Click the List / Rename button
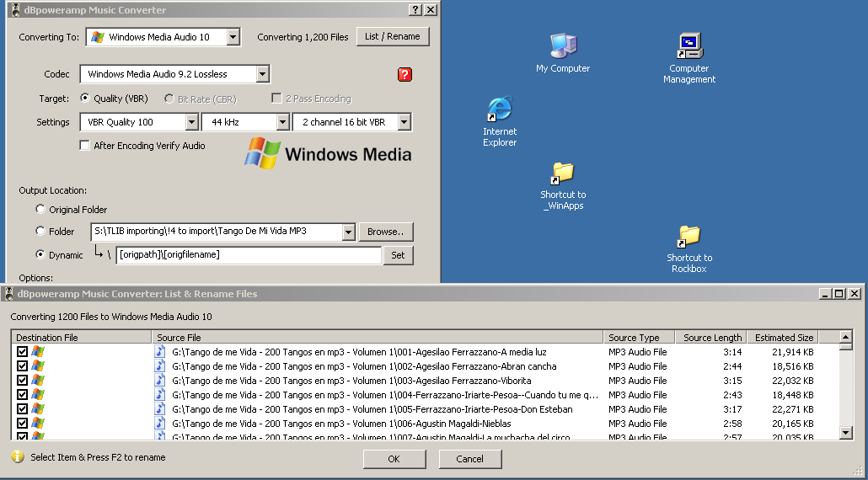 [393, 37]
